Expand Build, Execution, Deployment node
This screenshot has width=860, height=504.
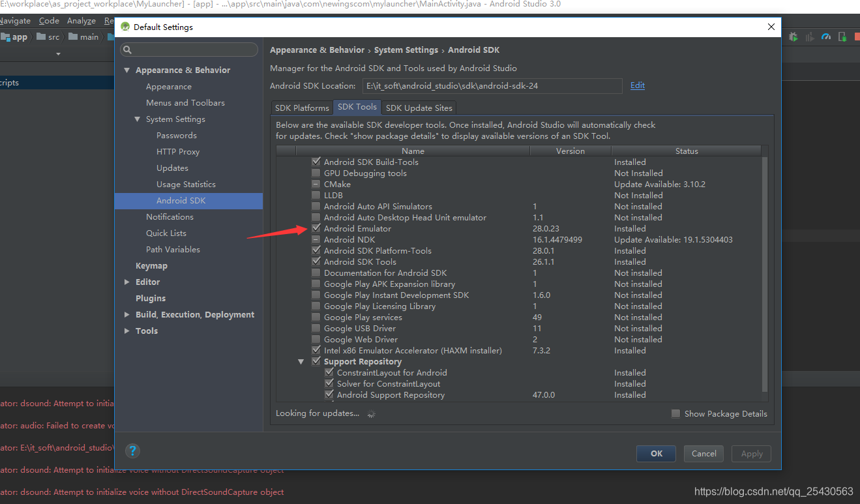tap(126, 314)
